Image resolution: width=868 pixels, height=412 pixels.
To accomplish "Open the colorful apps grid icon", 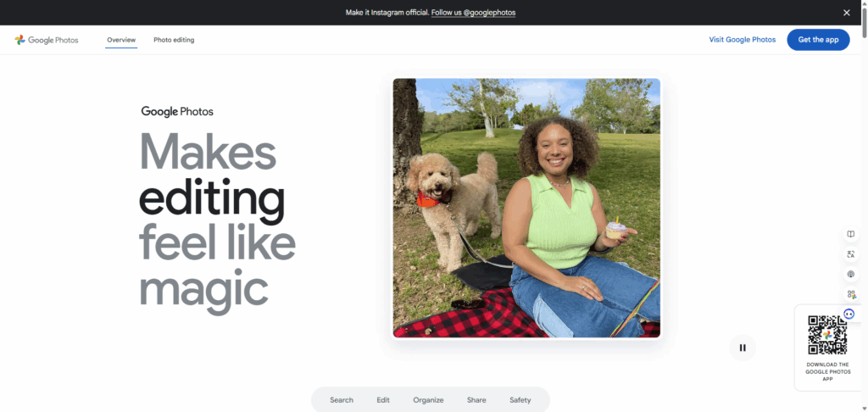I will (851, 294).
